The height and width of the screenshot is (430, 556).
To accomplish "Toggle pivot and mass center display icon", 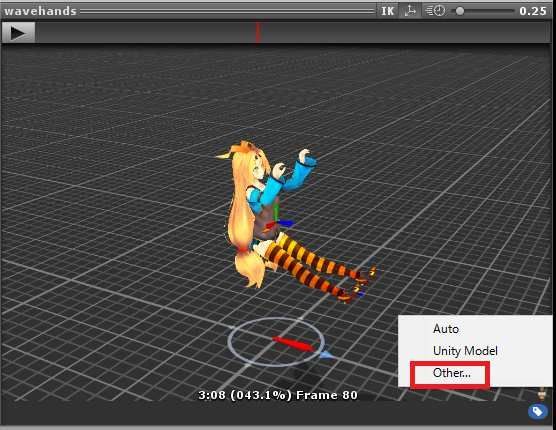I will click(410, 11).
